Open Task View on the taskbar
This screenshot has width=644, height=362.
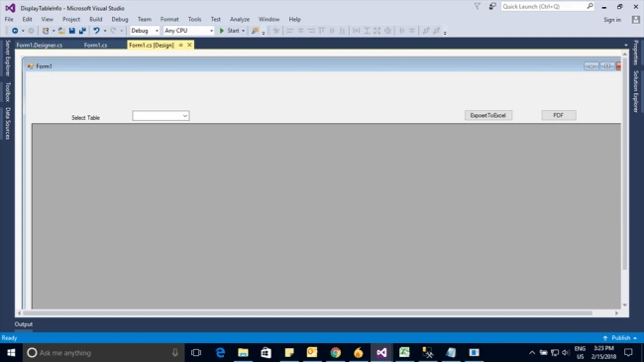pyautogui.click(x=196, y=352)
